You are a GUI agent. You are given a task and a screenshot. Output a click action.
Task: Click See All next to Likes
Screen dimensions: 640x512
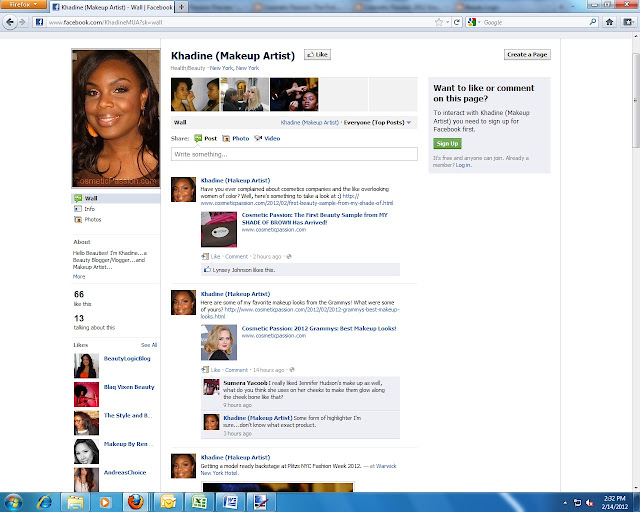point(149,345)
